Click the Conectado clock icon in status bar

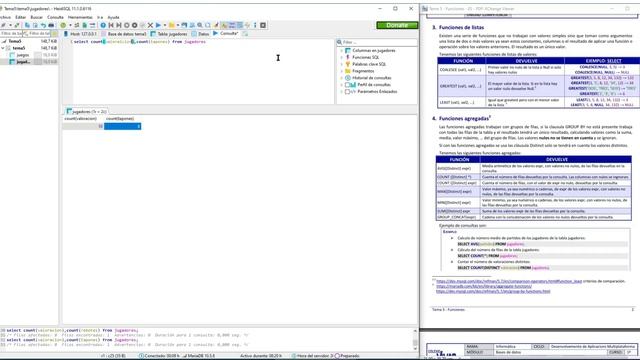point(141,356)
